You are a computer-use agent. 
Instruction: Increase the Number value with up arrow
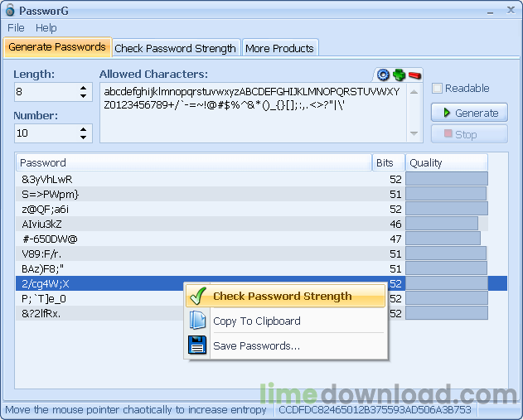point(83,129)
